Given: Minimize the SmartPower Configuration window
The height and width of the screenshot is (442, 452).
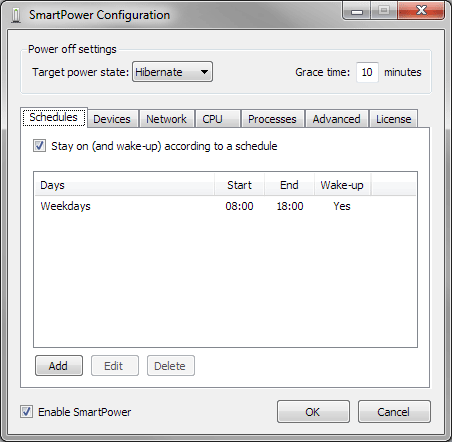Looking at the screenshot, I should tap(357, 11).
